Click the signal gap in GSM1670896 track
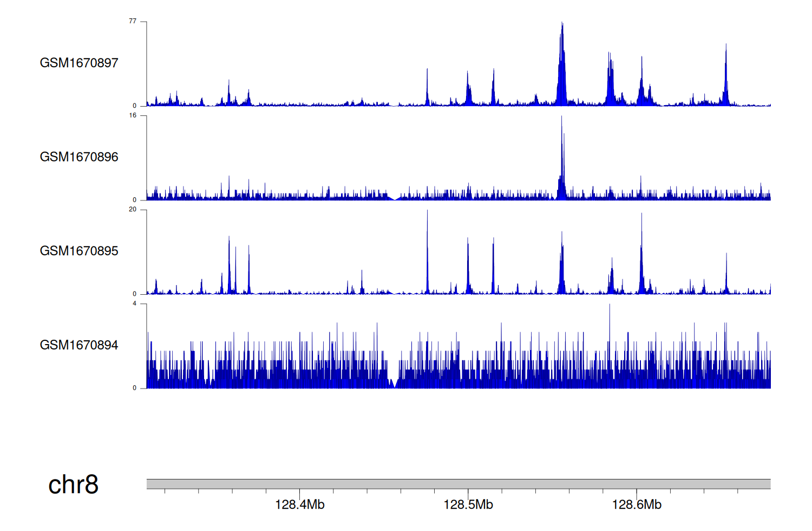The height and width of the screenshot is (531, 812). [395, 198]
